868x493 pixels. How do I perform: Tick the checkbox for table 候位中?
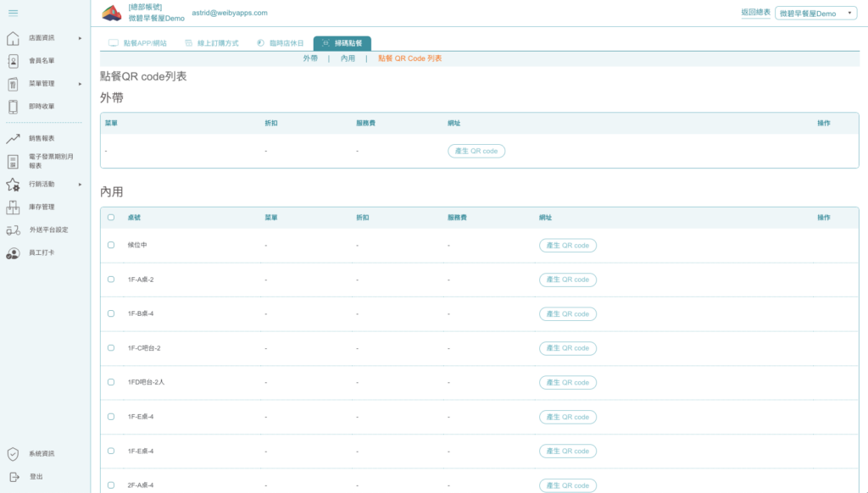(x=111, y=245)
